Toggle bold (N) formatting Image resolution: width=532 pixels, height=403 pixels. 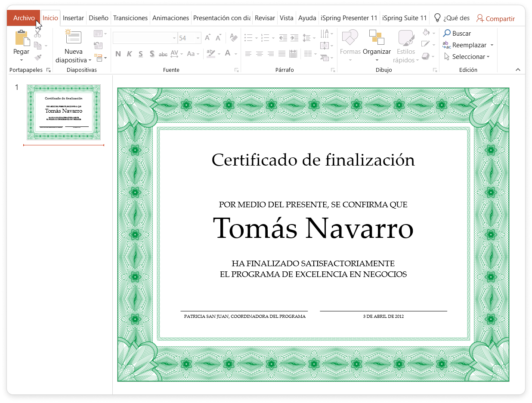click(x=118, y=54)
